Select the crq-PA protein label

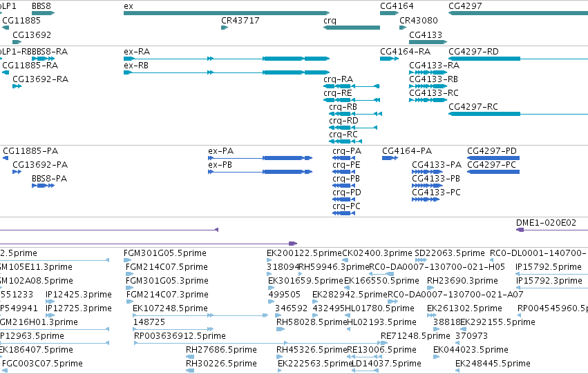pos(347,151)
